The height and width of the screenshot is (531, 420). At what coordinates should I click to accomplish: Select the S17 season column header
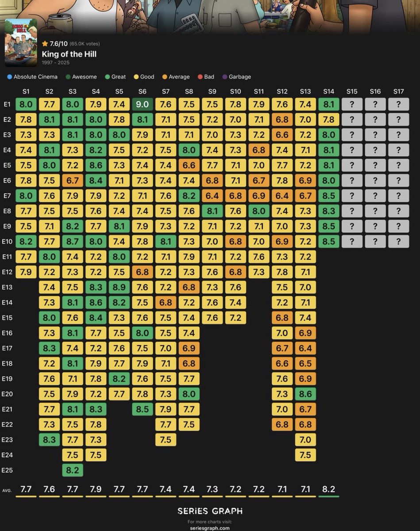pyautogui.click(x=398, y=92)
